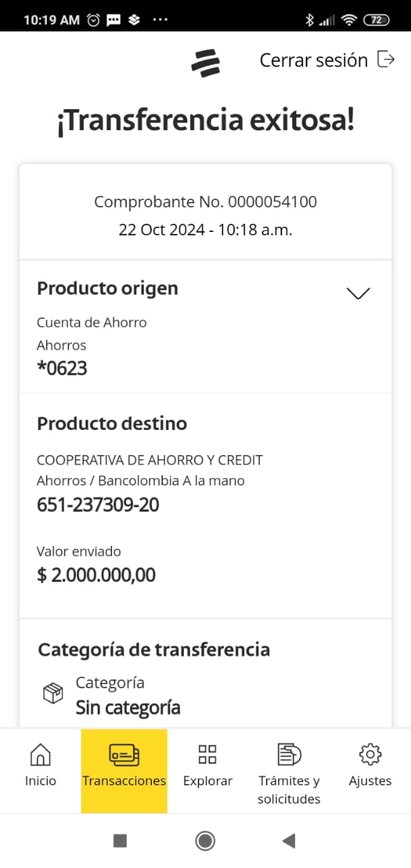
Task: Expand the Producto origen chevron
Action: (358, 293)
